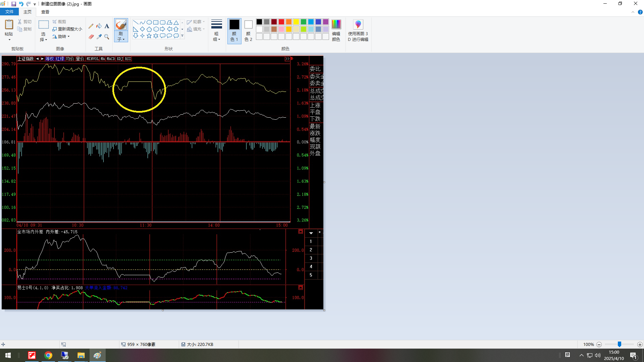Click the Resize image button
This screenshot has width=644, height=362.
click(67, 29)
